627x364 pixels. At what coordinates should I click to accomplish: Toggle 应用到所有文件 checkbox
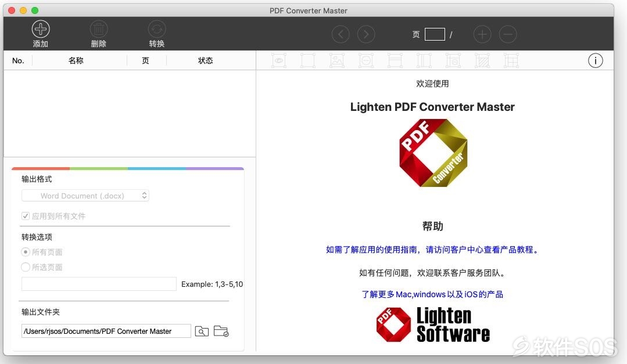coord(26,216)
